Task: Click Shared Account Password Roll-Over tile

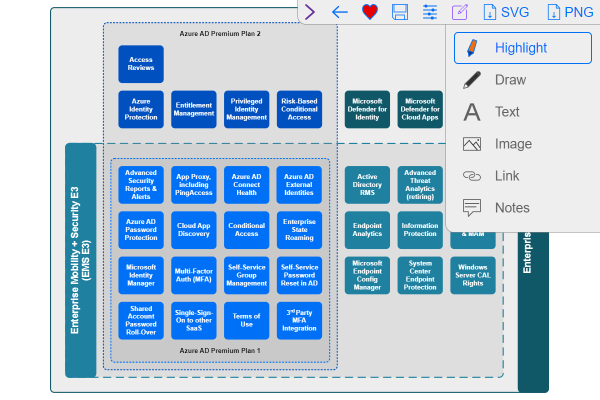Action: [141, 321]
